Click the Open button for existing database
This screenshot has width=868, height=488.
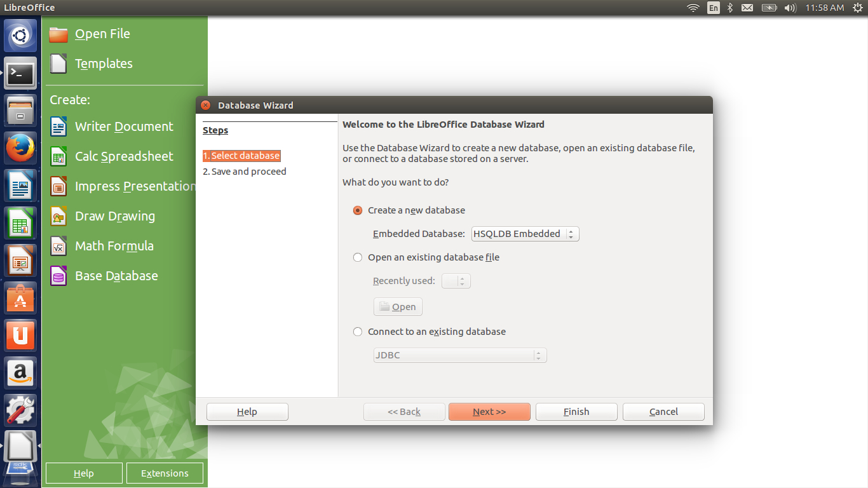398,307
